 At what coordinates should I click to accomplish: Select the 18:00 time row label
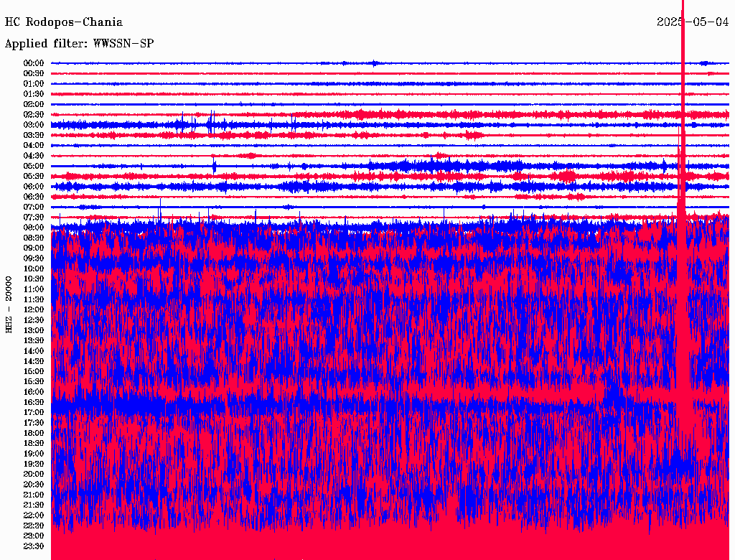click(34, 433)
